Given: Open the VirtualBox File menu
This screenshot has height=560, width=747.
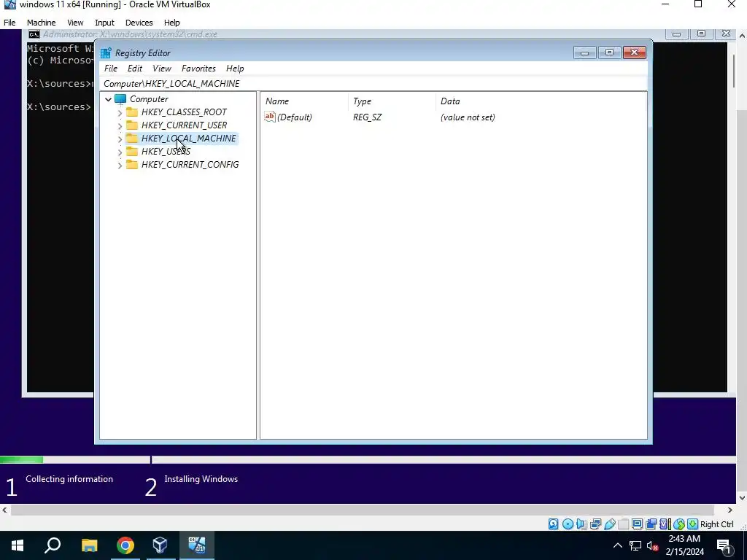Looking at the screenshot, I should click(9, 23).
